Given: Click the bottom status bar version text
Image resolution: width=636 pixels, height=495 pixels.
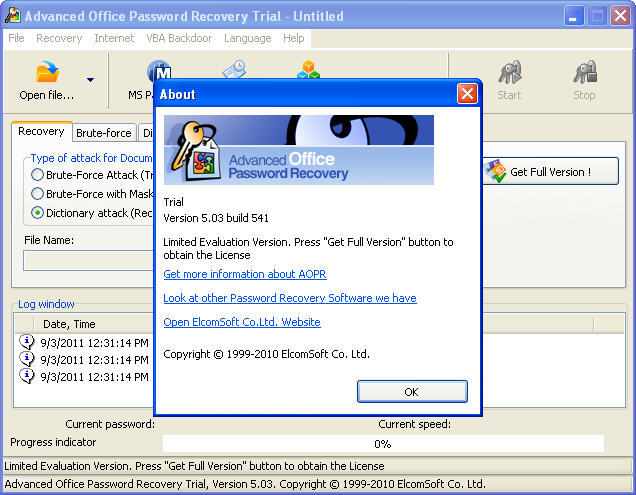Looking at the screenshot, I should click(245, 484).
